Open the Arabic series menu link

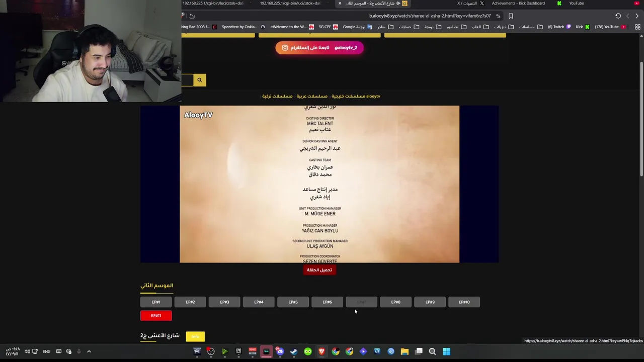[312, 96]
